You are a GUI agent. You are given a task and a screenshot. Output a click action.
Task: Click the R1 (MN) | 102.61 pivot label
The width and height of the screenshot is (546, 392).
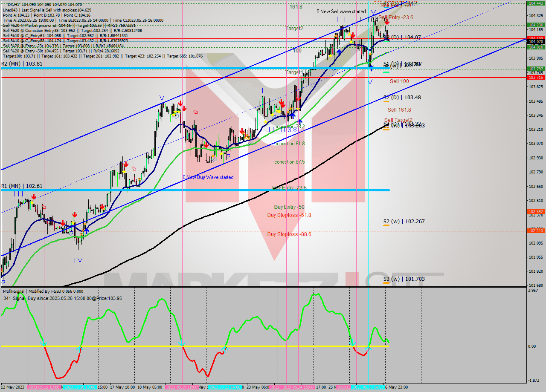tap(22, 186)
